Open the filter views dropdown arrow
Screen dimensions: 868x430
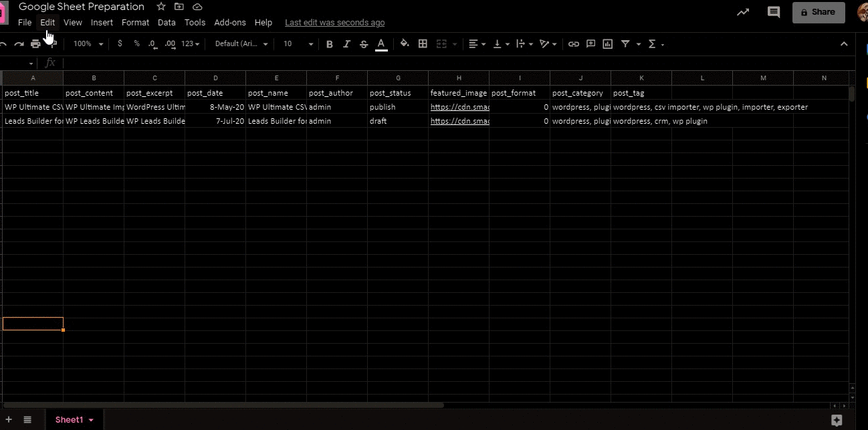tap(639, 44)
